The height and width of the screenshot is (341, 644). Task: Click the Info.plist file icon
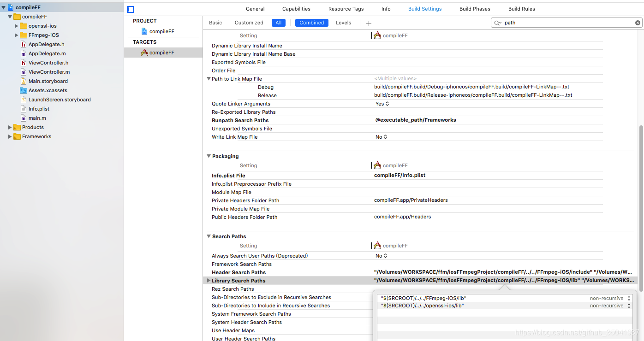pyautogui.click(x=24, y=109)
